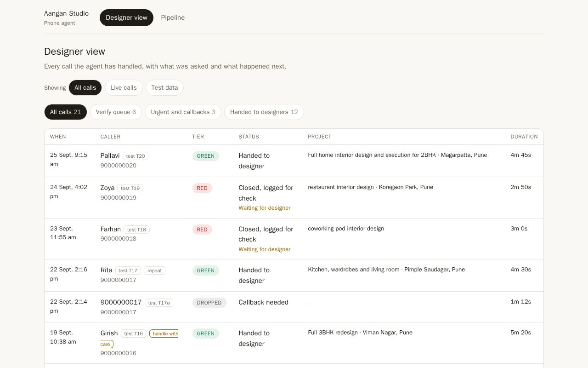Click the 23 Sept, 11:55 am timestamp

click(63, 233)
